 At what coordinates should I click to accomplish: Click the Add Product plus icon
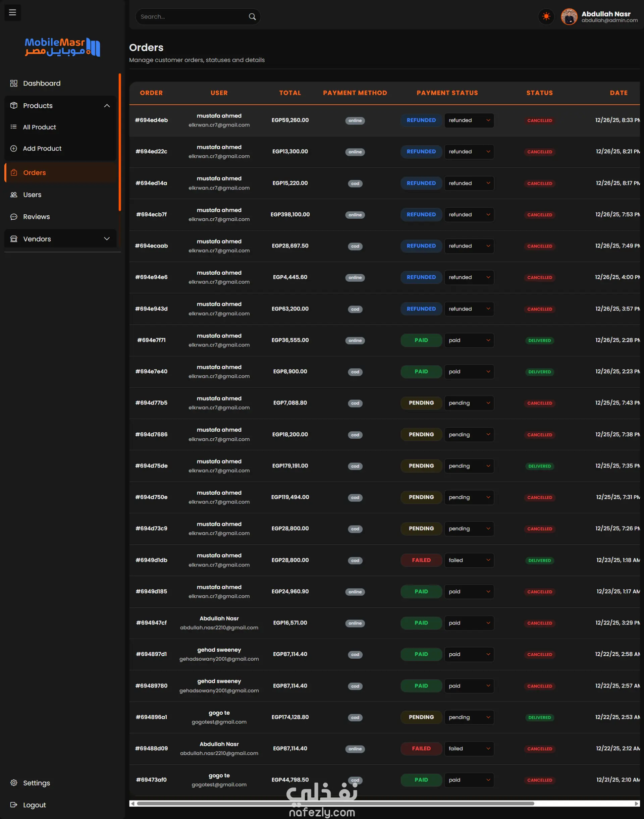click(14, 149)
